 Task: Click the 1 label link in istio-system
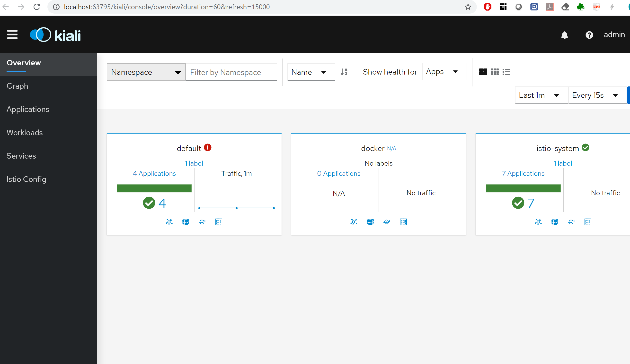click(562, 163)
